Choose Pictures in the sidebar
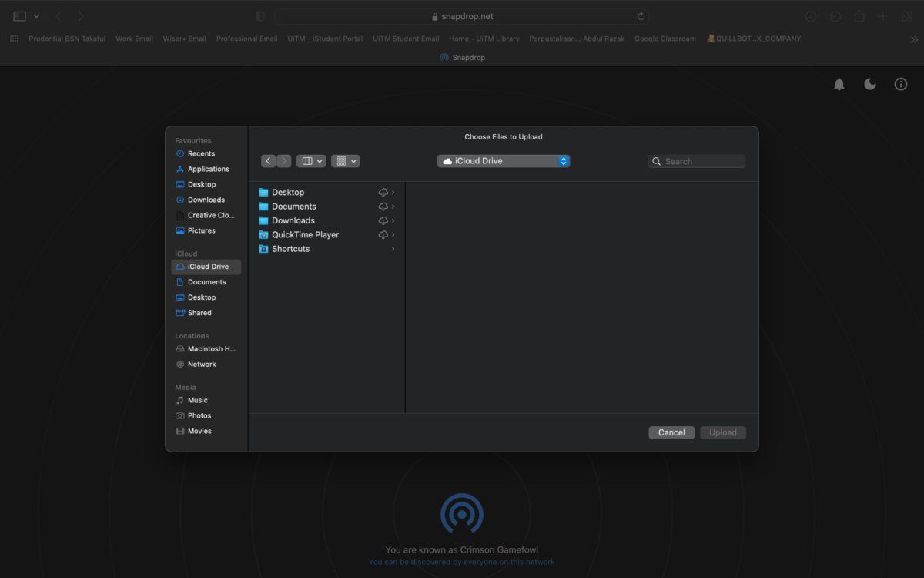The height and width of the screenshot is (578, 924). [201, 230]
